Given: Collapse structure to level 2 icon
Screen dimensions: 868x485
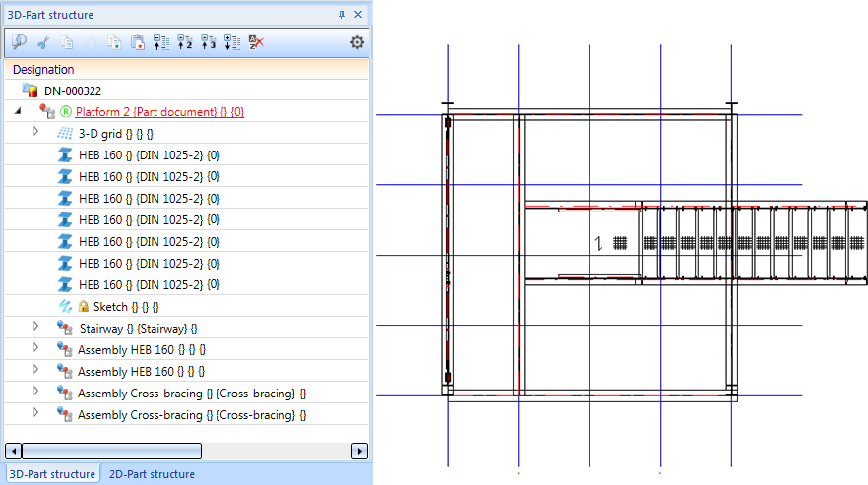Looking at the screenshot, I should pyautogui.click(x=185, y=42).
